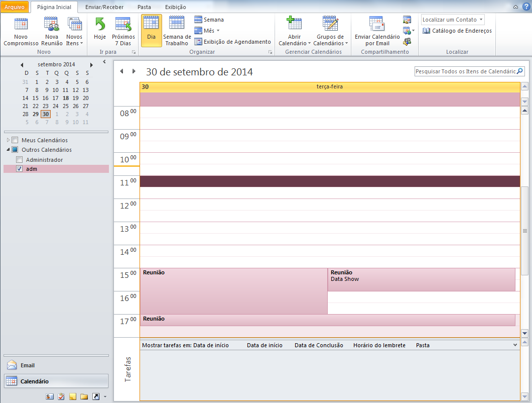Screen dimensions: 532x403
Task: Expand the Meus Calendários tree
Action: 9,140
